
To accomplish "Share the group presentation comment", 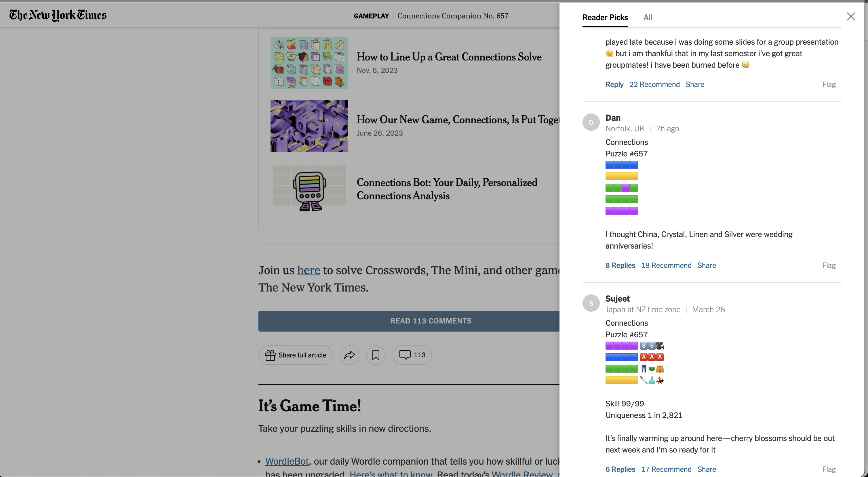I will click(x=695, y=84).
